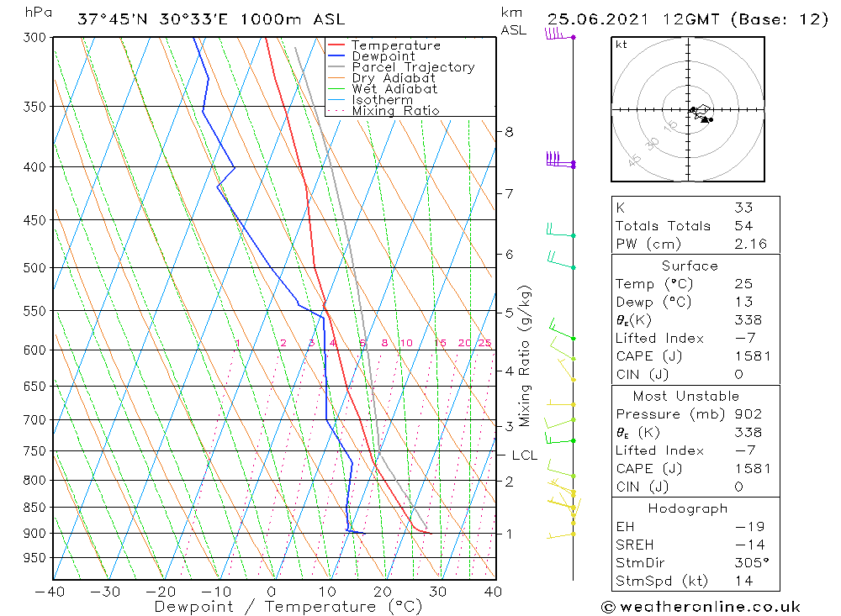Click the 700 hPa pressure label
The image size is (841, 616).
tap(35, 420)
